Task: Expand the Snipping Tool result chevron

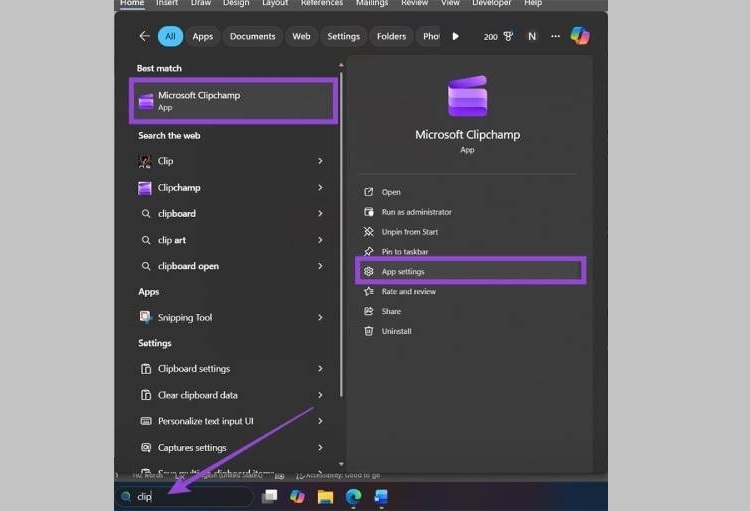Action: 320,317
